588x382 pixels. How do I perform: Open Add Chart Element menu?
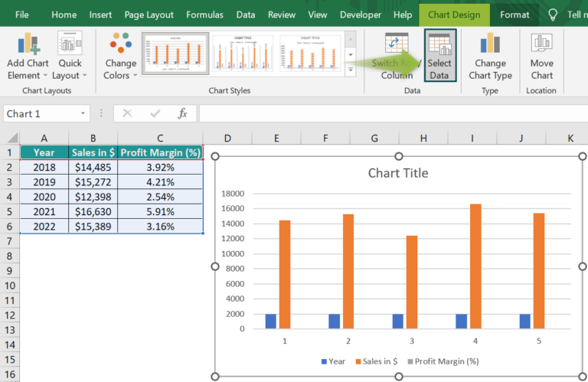point(28,56)
